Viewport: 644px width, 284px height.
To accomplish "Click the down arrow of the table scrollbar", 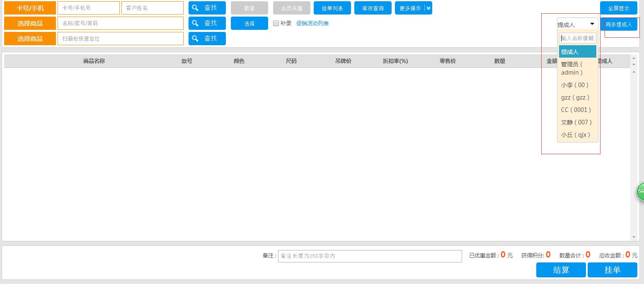I will tap(634, 237).
